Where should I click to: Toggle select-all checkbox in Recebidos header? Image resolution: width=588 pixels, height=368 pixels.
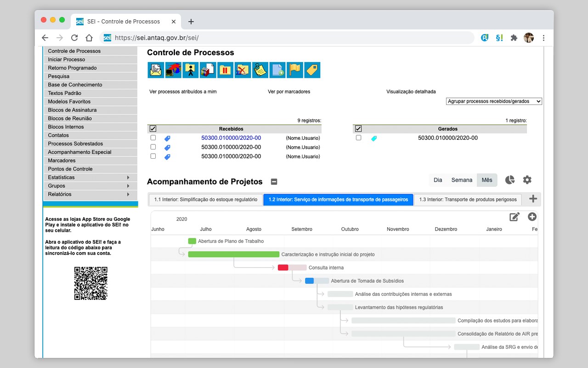153,129
